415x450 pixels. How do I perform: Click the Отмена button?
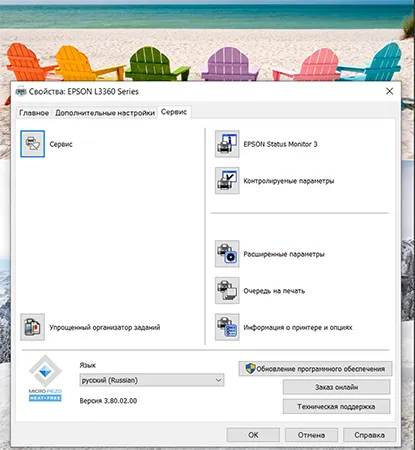[311, 435]
